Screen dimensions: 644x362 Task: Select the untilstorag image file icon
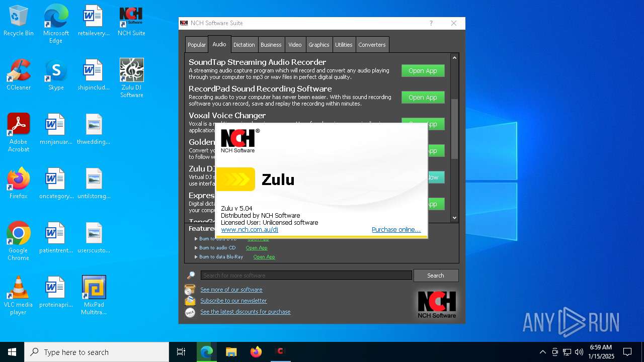coord(94,184)
